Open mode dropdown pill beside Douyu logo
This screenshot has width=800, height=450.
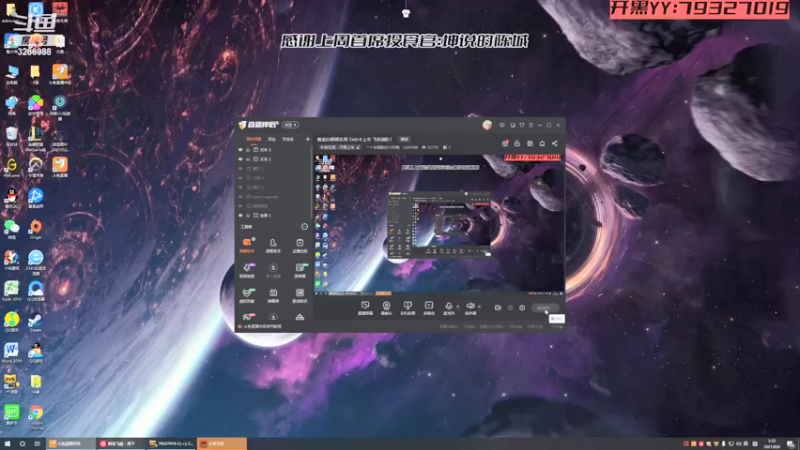pyautogui.click(x=290, y=125)
